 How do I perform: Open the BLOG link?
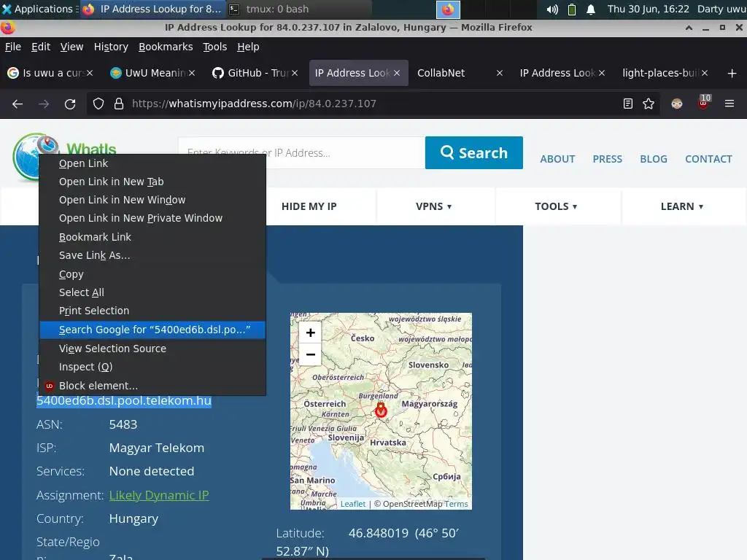(653, 159)
